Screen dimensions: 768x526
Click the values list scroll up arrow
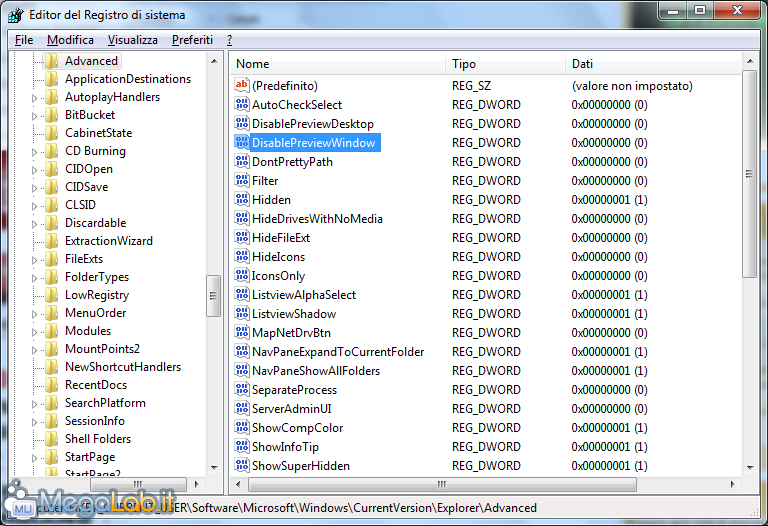click(x=750, y=61)
